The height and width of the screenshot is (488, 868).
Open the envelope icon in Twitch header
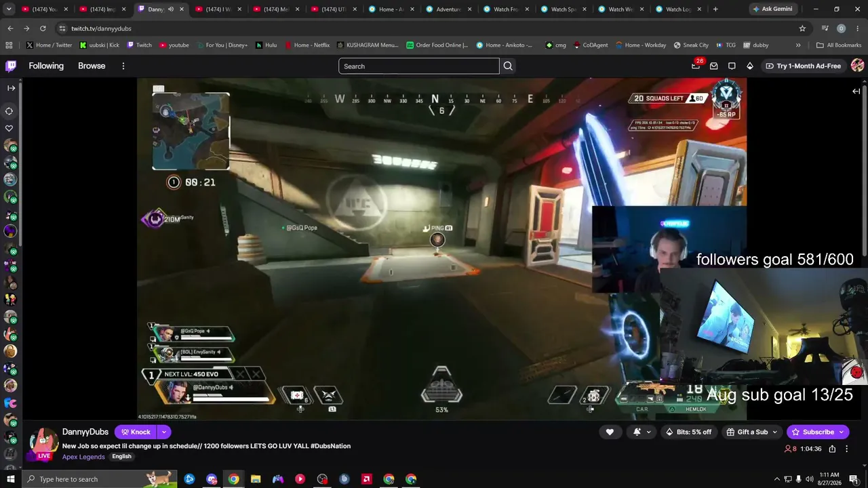pyautogui.click(x=714, y=66)
